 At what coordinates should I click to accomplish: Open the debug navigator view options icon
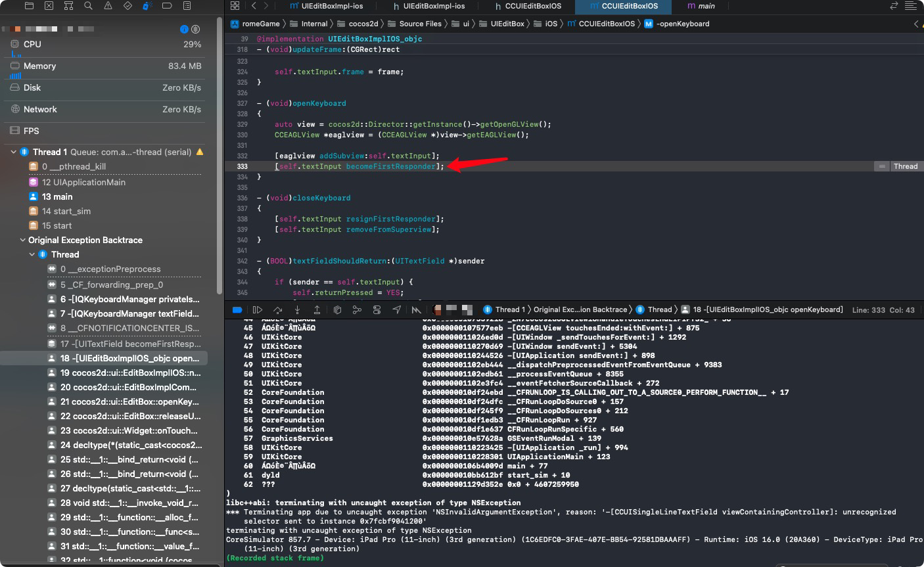tap(195, 30)
